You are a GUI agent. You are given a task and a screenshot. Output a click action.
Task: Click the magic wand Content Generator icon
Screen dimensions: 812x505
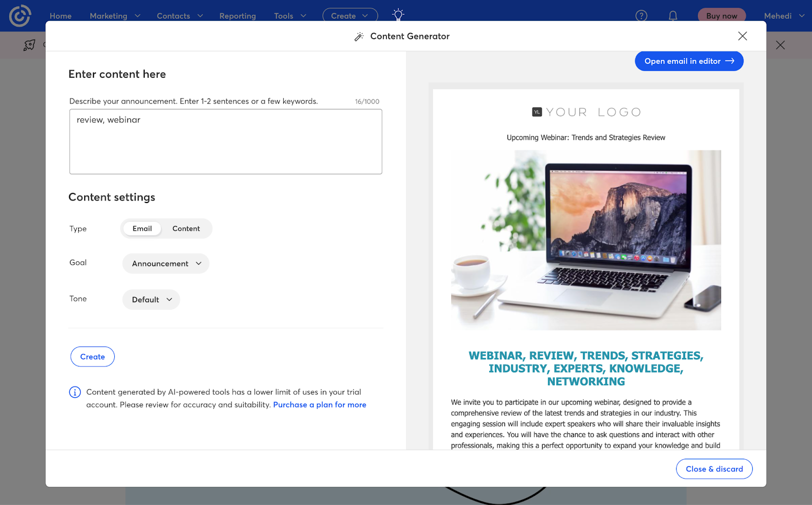[x=359, y=37]
